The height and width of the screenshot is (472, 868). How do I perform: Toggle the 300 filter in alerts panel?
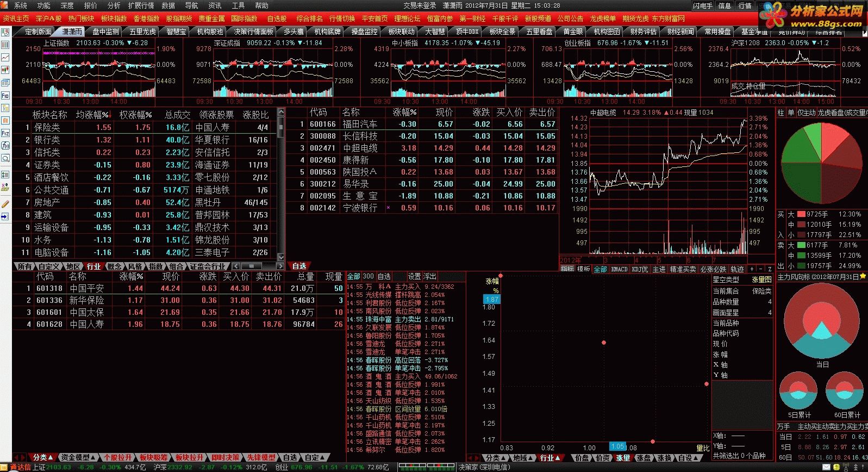pos(368,276)
